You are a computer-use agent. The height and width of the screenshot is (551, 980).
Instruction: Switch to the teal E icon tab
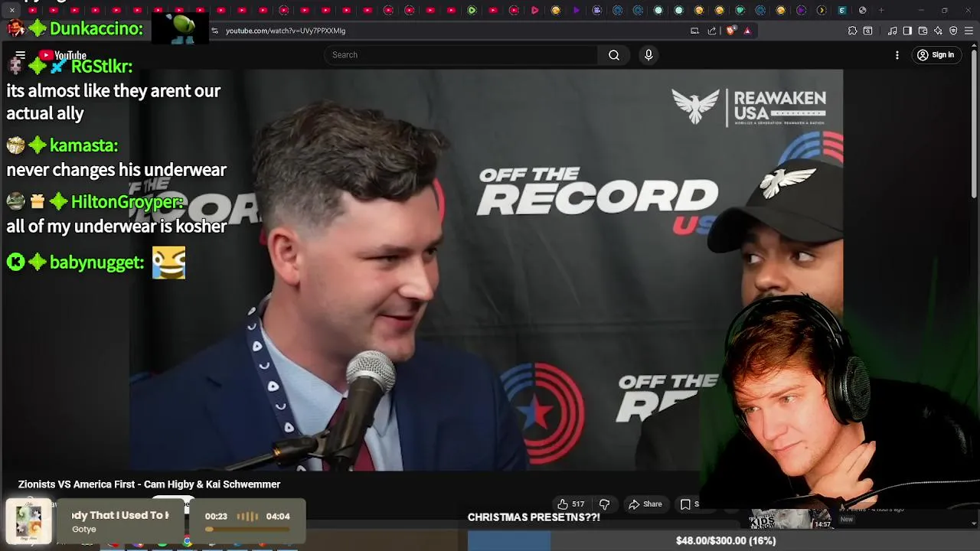coord(842,10)
